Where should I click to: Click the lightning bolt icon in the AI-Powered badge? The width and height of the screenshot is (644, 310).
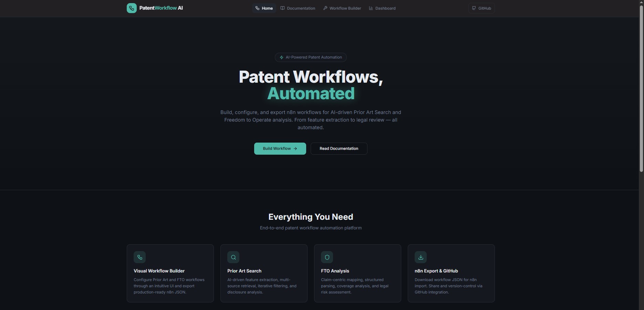pos(281,58)
